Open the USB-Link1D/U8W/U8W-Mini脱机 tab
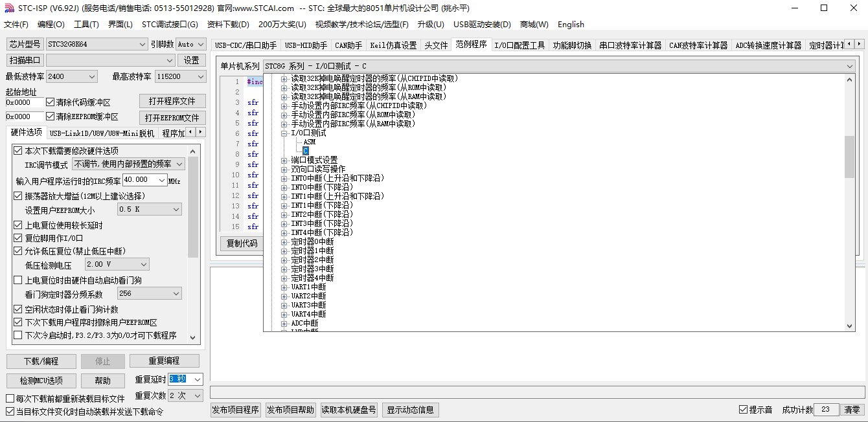This screenshot has height=422, width=868. point(102,133)
